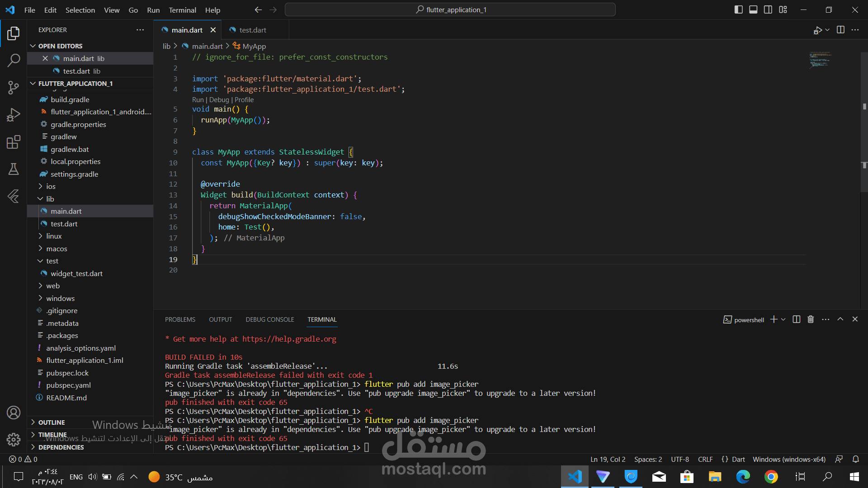Click the Run code lens link
868x488 pixels.
[198, 100]
